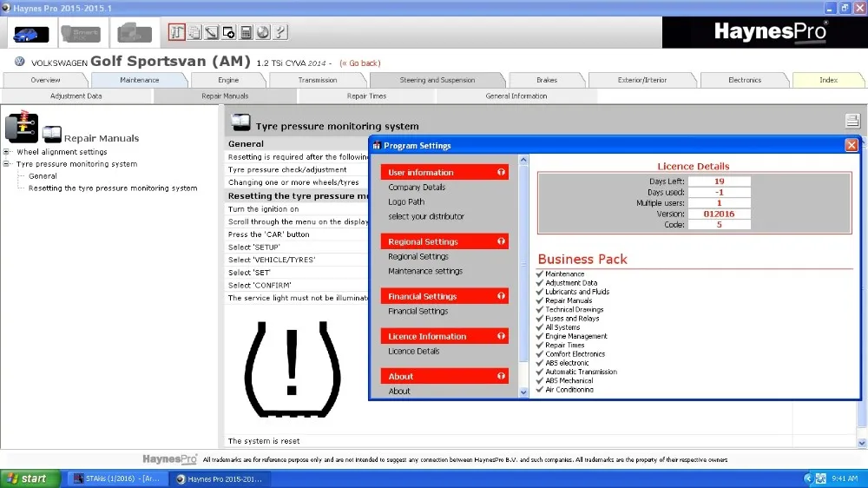The height and width of the screenshot is (488, 868).
Task: Open Logo Path setting
Action: click(x=406, y=201)
